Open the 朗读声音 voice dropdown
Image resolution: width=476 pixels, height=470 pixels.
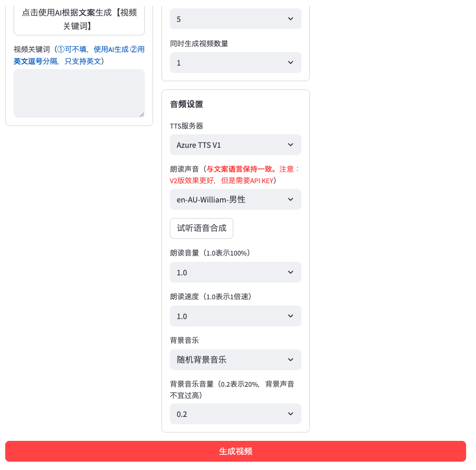(235, 199)
